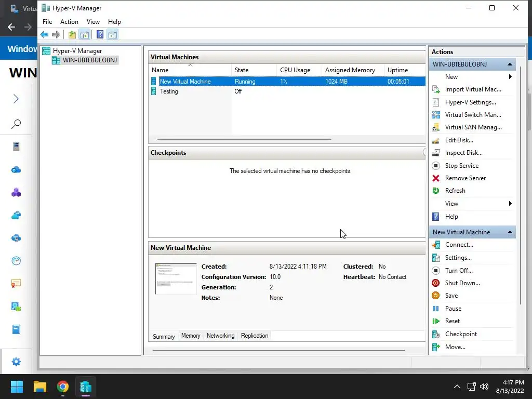The width and height of the screenshot is (532, 399).
Task: Open File Explorer from taskbar
Action: click(39, 387)
